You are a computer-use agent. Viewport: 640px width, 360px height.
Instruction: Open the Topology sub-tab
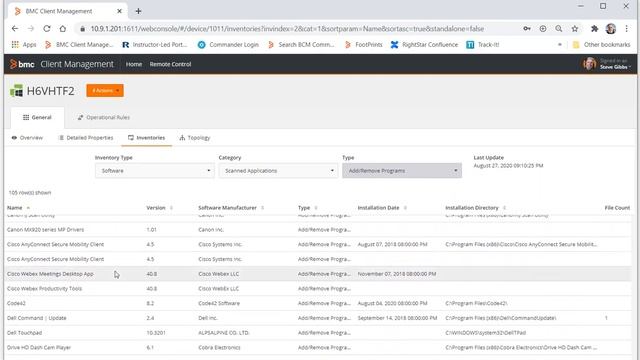click(x=195, y=138)
